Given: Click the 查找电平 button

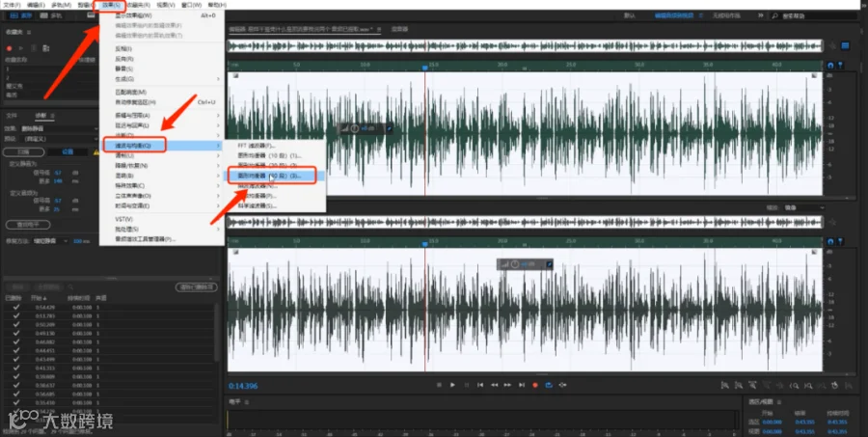Looking at the screenshot, I should click(28, 225).
